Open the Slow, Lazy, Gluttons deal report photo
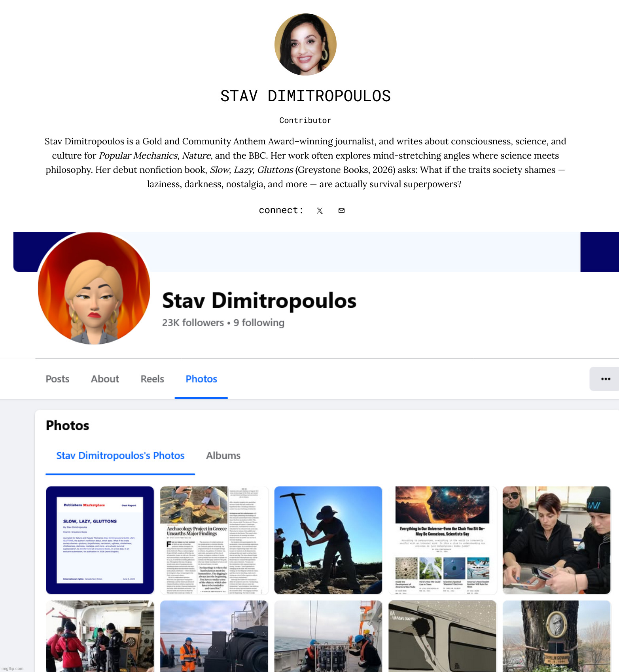This screenshot has width=619, height=672. 100,540
